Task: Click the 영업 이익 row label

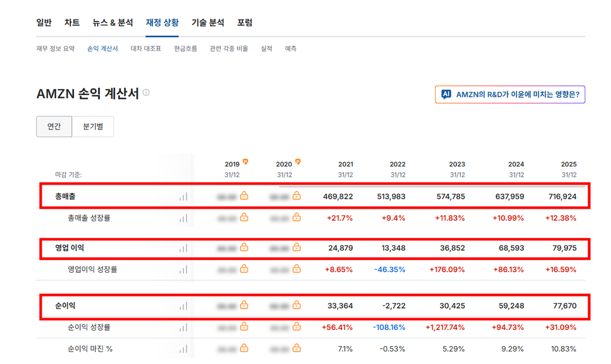Action: point(69,248)
